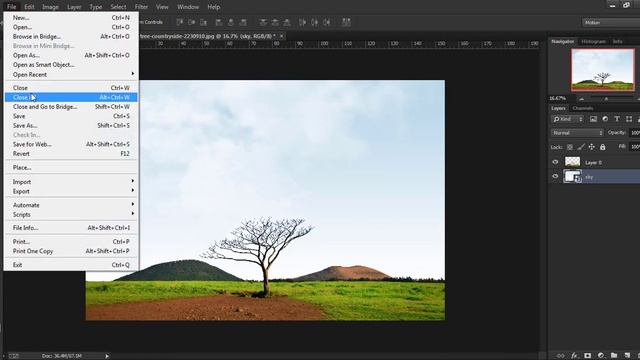Viewport: 640px width, 360px height.
Task: Distribute vertical centers in options bar
Action: (275, 22)
